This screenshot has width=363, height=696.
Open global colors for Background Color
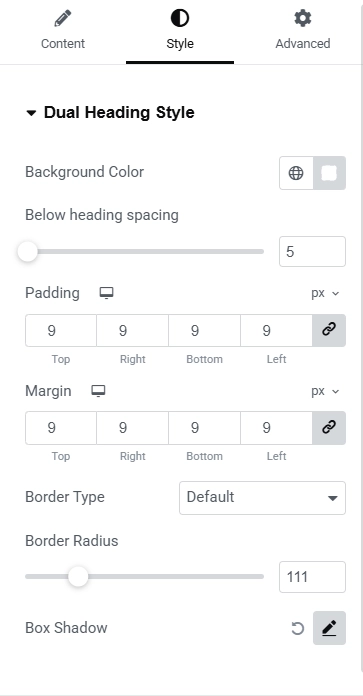point(296,173)
